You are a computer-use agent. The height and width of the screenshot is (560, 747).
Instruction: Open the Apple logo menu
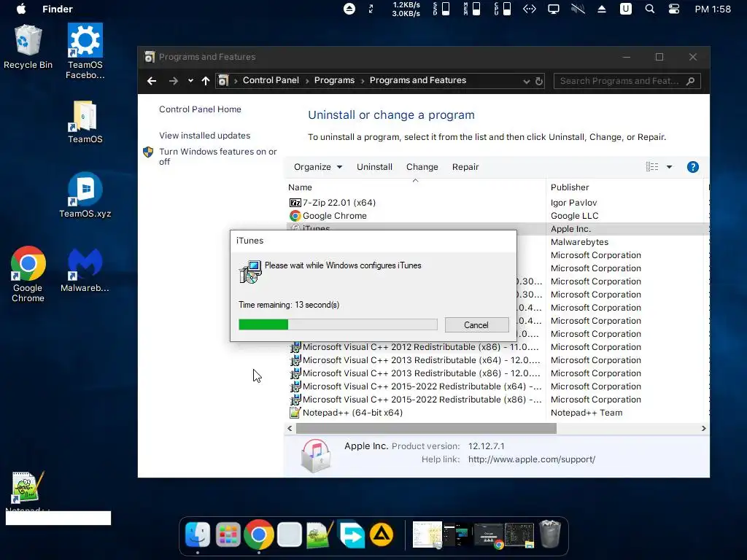[21, 9]
